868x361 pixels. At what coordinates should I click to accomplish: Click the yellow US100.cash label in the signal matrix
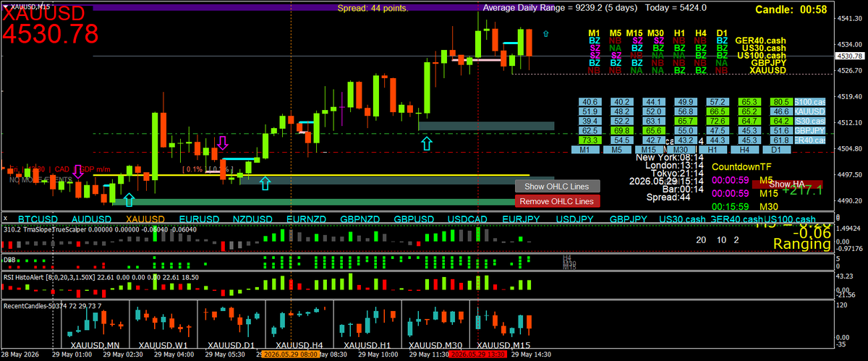[761, 55]
